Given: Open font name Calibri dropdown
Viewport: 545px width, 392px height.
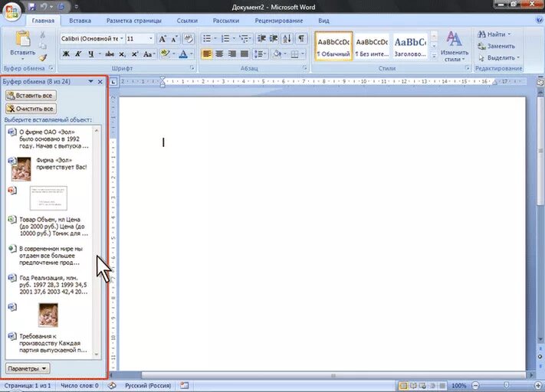Looking at the screenshot, I should tap(122, 38).
